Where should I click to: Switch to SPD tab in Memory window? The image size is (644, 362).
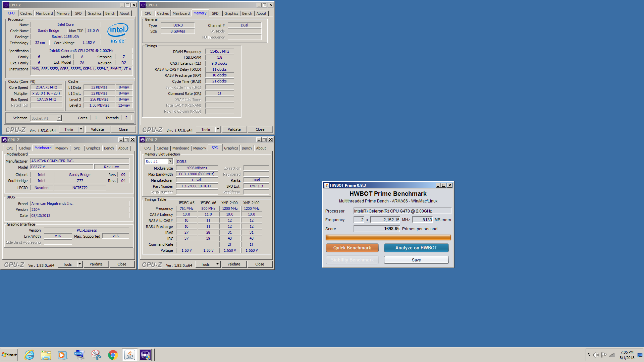(215, 13)
